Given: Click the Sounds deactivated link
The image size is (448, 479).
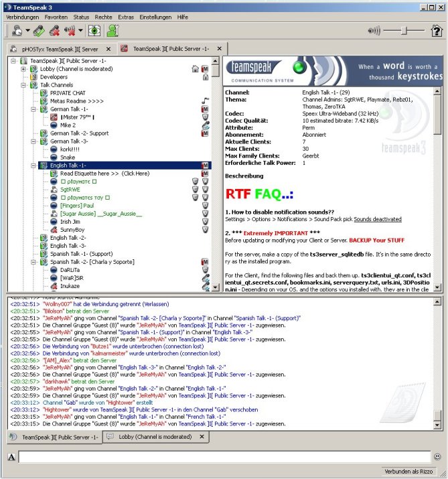Looking at the screenshot, I should [x=378, y=219].
